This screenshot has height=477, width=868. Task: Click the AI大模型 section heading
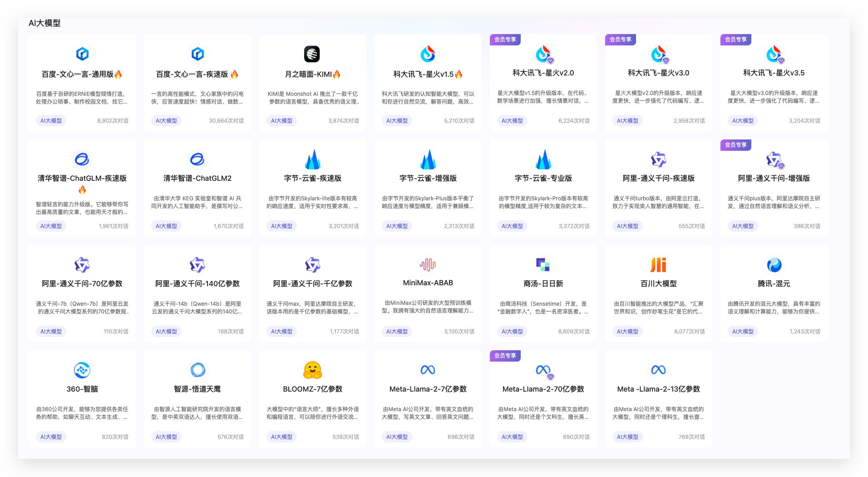click(x=44, y=23)
